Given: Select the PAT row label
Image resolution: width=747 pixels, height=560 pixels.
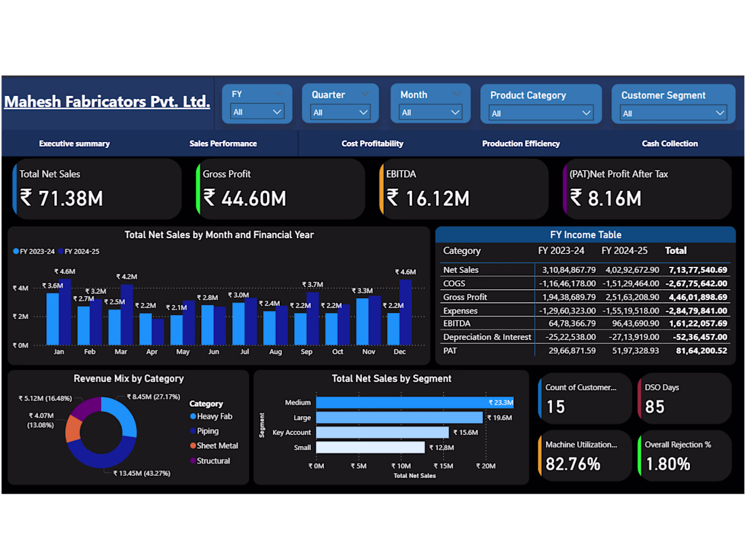Looking at the screenshot, I should click(x=450, y=350).
